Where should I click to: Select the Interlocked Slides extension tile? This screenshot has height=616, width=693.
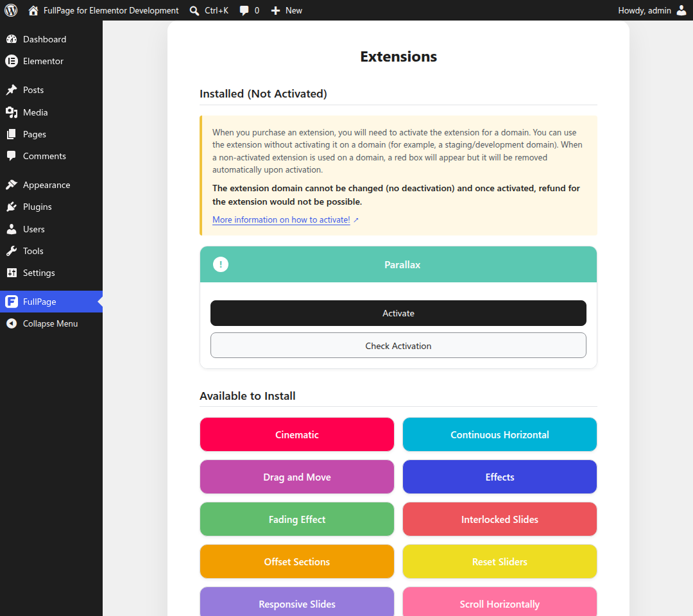pos(499,519)
